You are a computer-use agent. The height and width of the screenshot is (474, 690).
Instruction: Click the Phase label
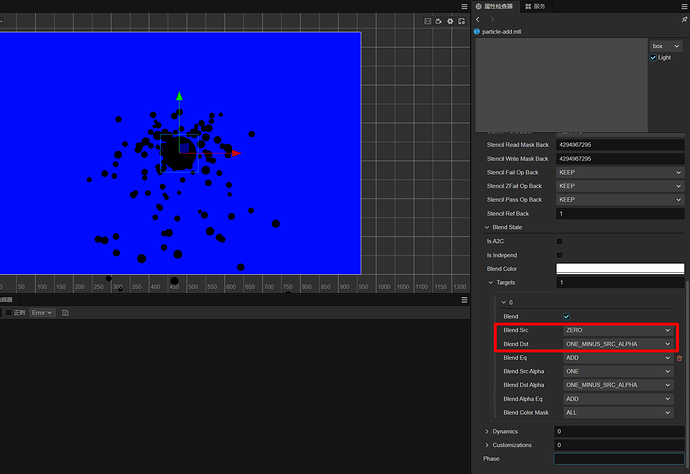(x=491, y=459)
